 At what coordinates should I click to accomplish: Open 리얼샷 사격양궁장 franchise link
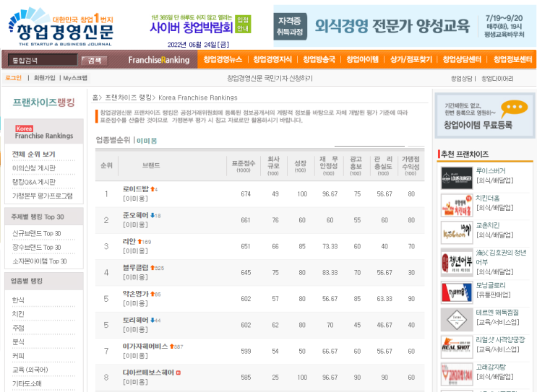500,340
